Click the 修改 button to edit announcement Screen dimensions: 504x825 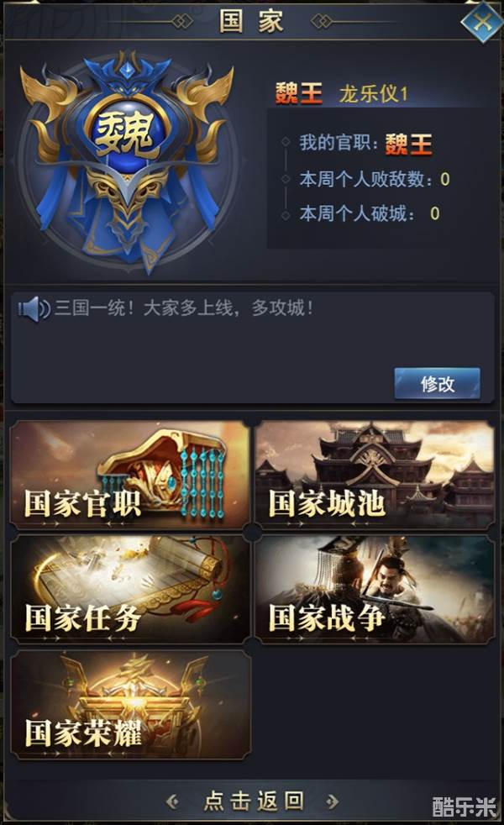[x=437, y=384]
